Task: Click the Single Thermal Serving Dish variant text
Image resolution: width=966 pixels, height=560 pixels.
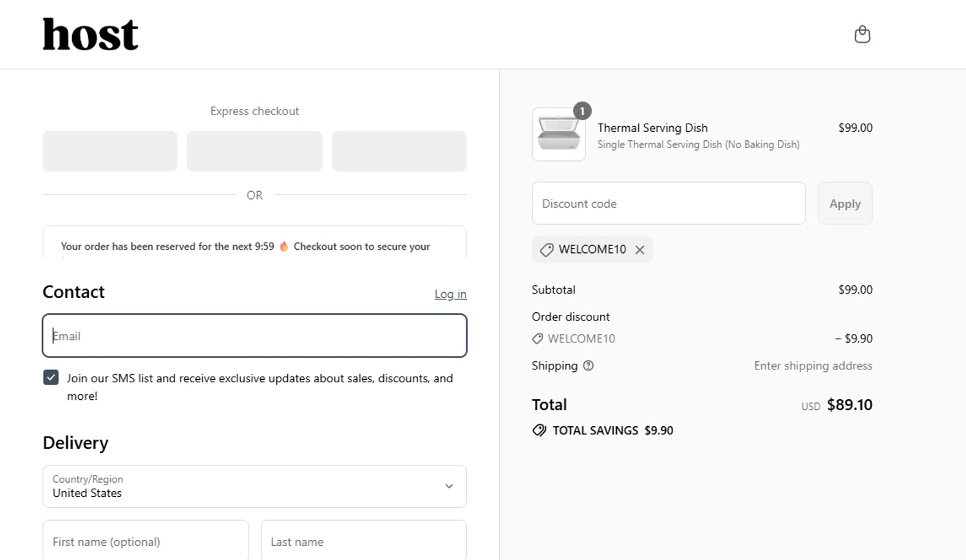Action: (699, 145)
